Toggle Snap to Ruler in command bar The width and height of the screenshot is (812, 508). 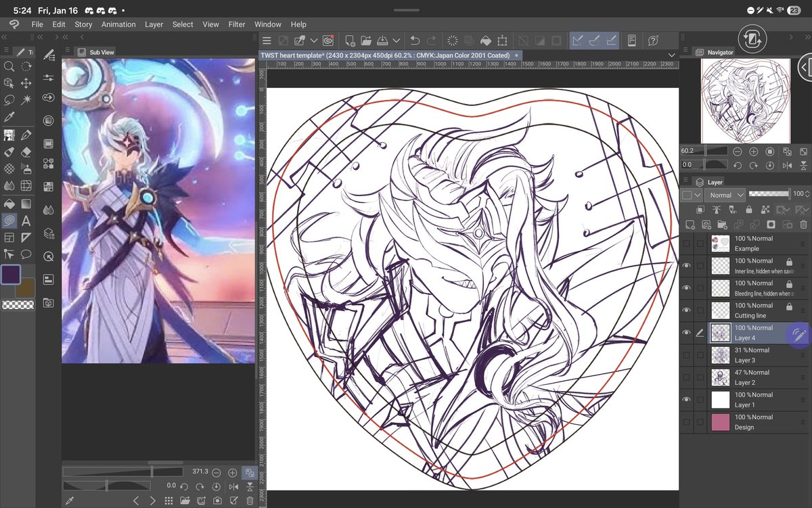577,41
